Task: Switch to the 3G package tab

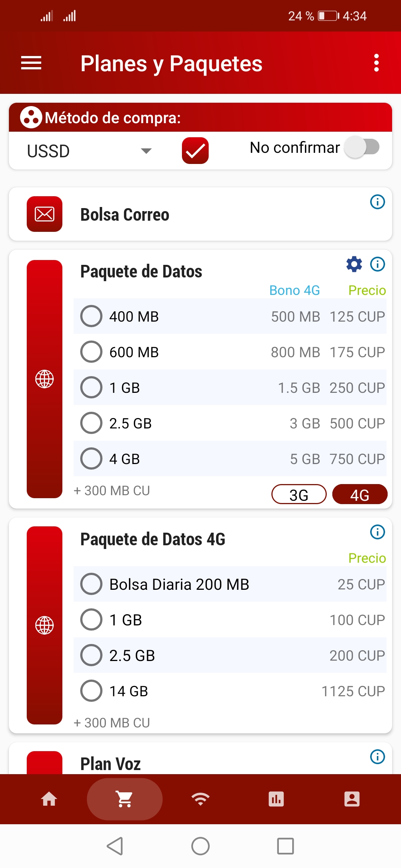Action: [299, 494]
